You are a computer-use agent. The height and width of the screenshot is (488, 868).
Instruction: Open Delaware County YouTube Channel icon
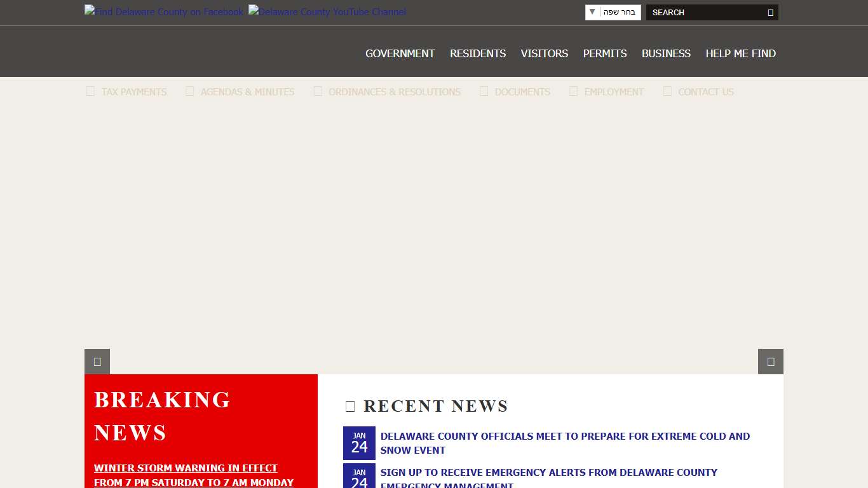click(x=327, y=12)
